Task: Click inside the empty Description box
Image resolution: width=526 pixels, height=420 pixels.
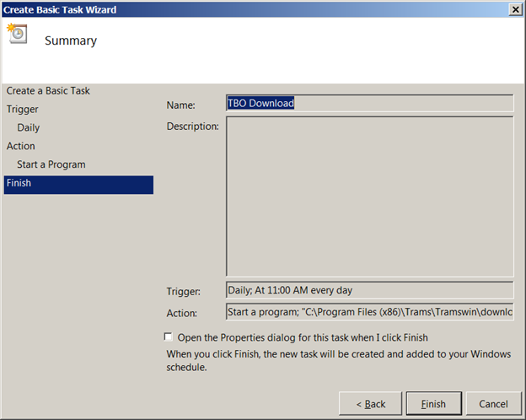Action: pyautogui.click(x=370, y=197)
